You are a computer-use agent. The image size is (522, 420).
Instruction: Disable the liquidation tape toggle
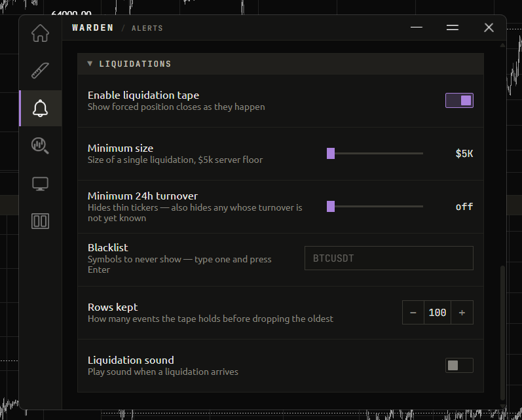tap(459, 101)
